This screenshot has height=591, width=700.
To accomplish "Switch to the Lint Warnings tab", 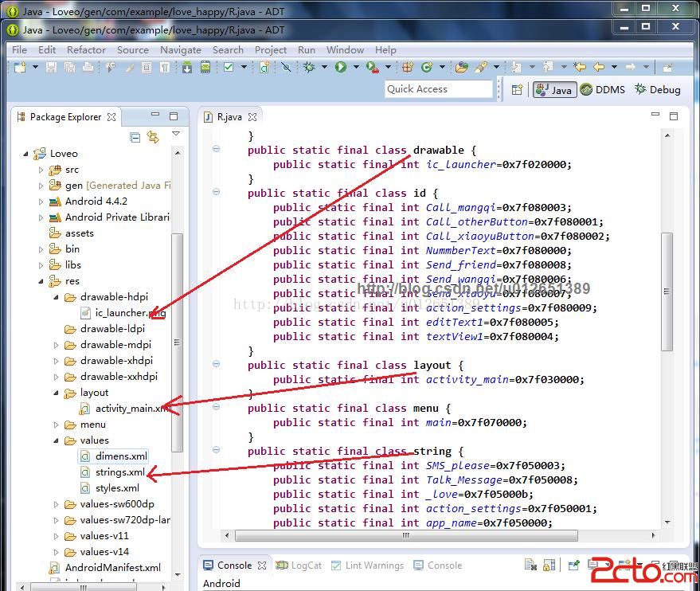I will [367, 566].
